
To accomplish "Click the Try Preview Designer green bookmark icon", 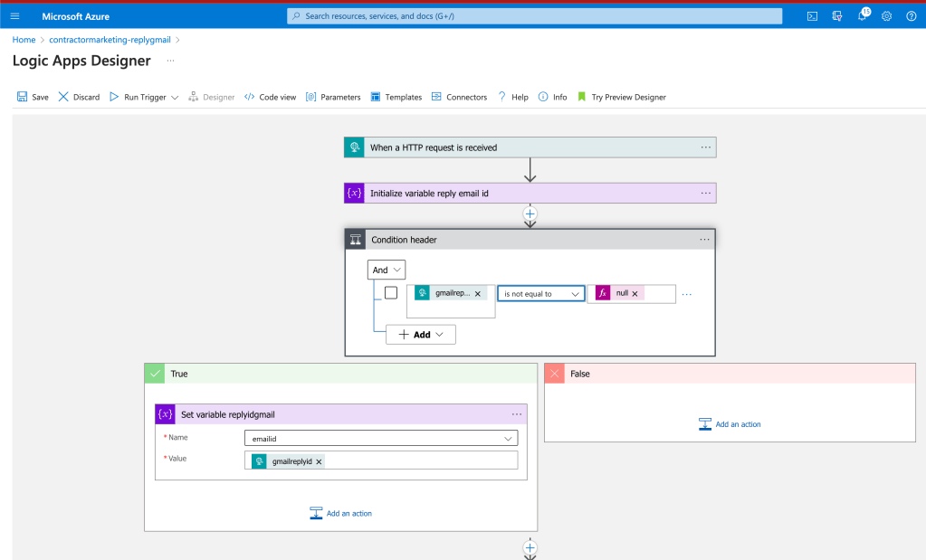I will tap(582, 97).
